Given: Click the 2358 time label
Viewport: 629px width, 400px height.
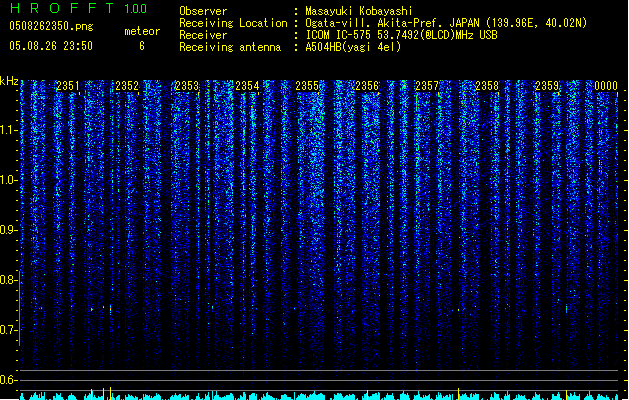Looking at the screenshot, I should click(x=487, y=86).
